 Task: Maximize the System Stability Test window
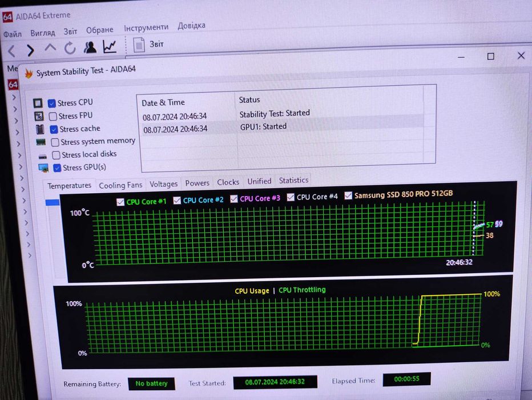(490, 57)
